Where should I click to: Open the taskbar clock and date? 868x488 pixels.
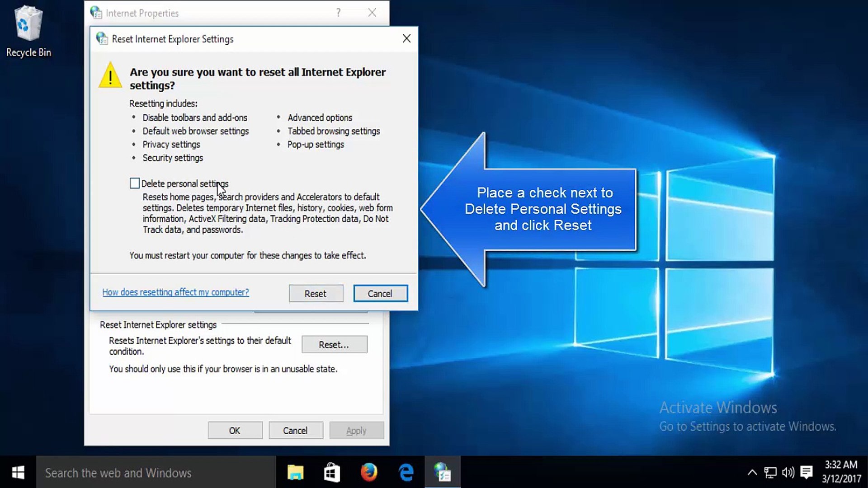[x=841, y=472]
